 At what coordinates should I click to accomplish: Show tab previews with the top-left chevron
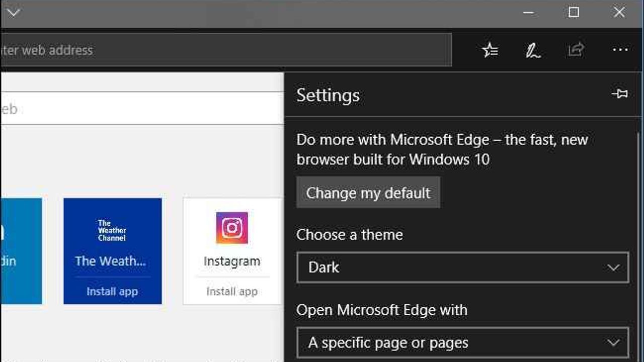pos(13,13)
